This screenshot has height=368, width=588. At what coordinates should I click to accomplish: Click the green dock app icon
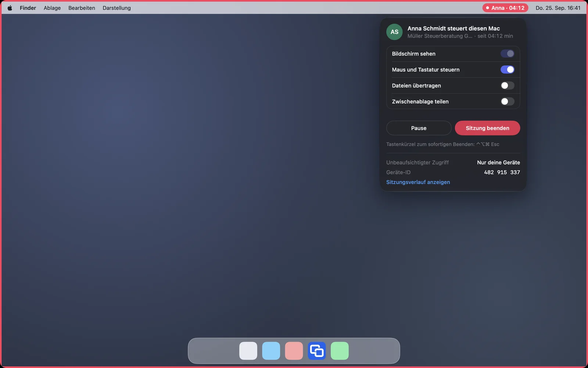point(340,351)
